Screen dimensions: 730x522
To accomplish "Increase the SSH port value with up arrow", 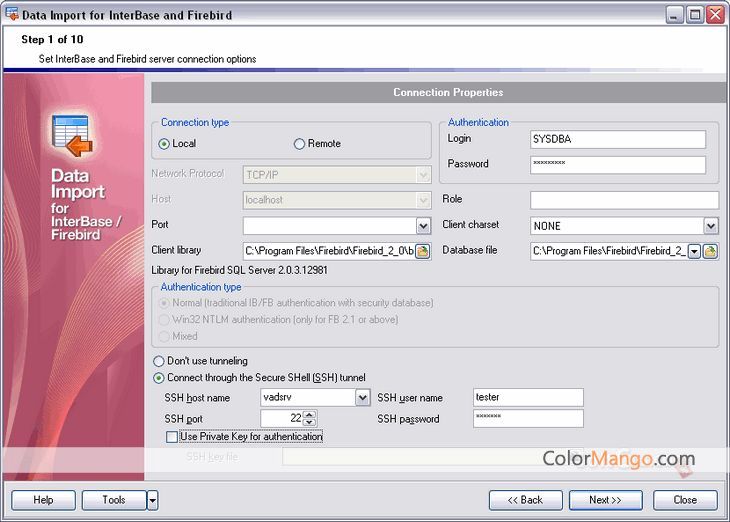I will click(310, 414).
